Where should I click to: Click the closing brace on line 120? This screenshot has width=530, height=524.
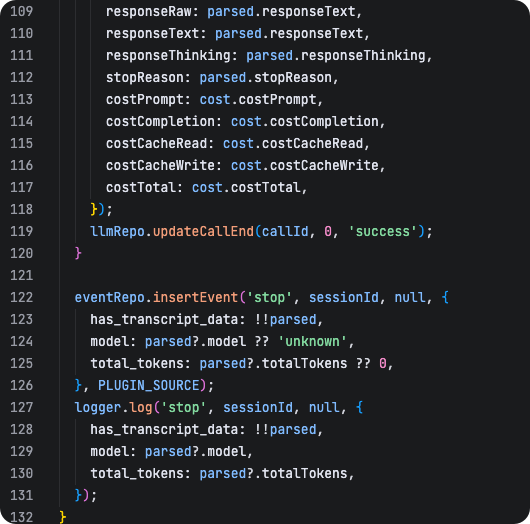78,253
